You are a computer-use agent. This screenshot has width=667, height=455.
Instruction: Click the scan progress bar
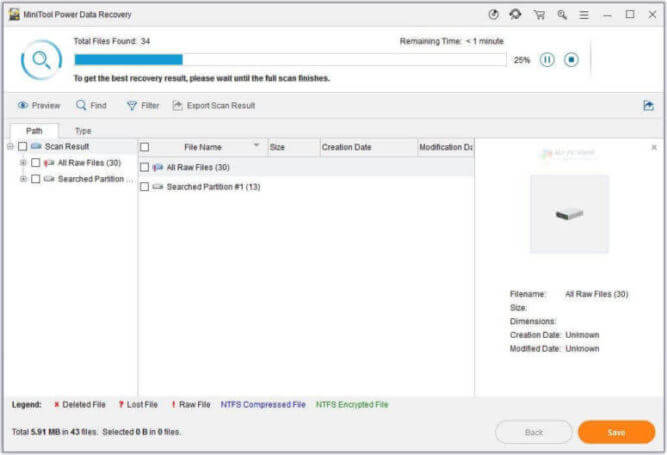pos(290,60)
